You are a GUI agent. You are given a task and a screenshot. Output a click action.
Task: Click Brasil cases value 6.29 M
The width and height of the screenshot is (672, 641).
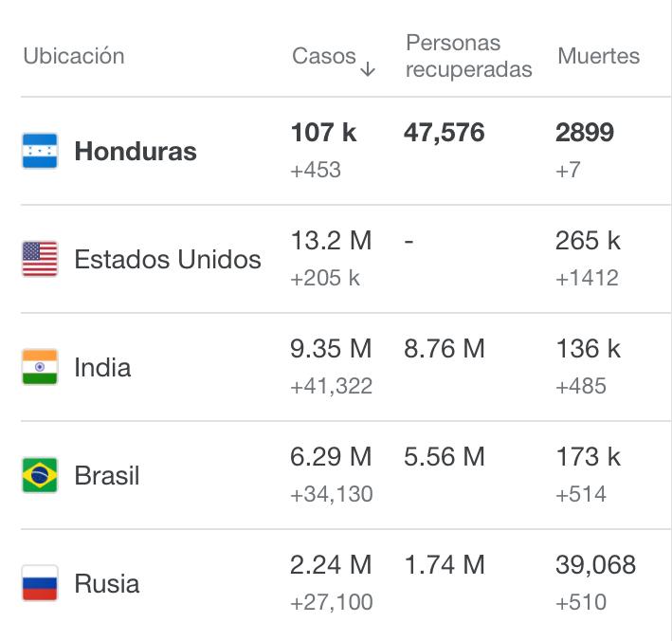tap(331, 456)
